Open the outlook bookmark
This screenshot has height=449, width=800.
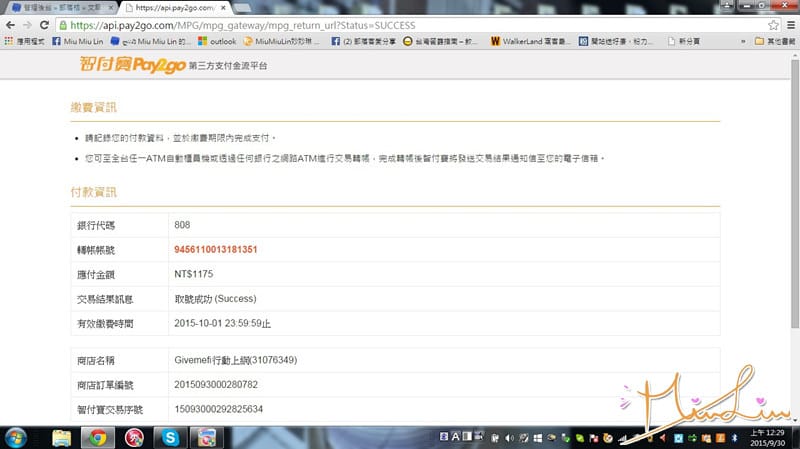tap(218, 42)
